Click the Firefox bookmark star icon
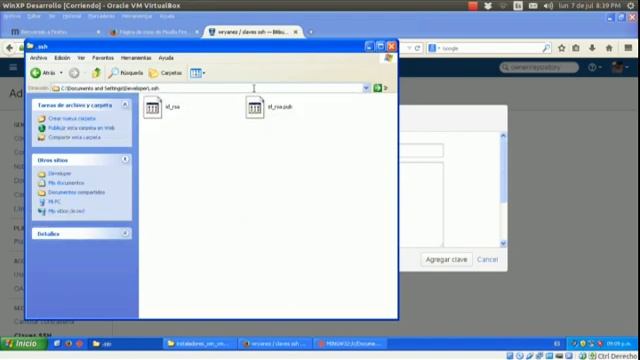The height and width of the screenshot is (360, 640). pyautogui.click(x=562, y=48)
